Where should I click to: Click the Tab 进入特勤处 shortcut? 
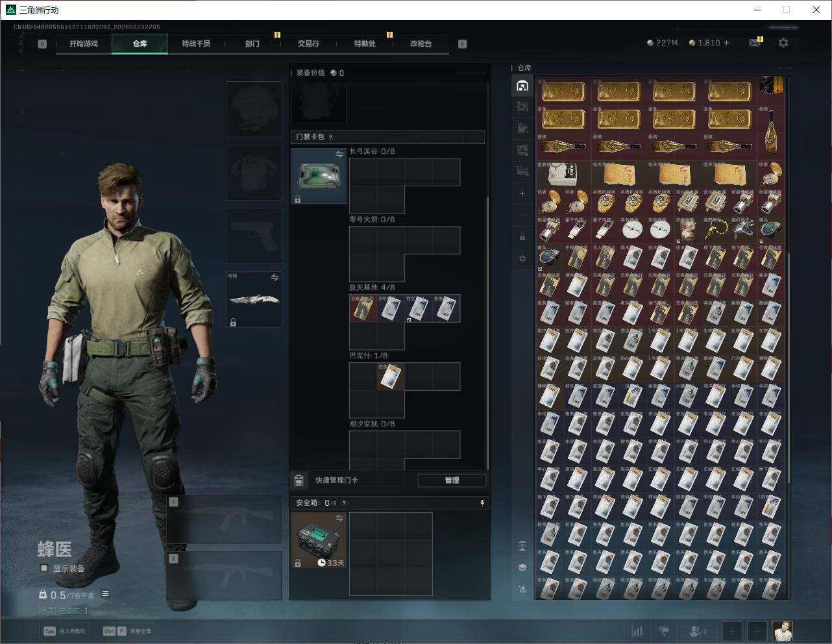[64, 631]
